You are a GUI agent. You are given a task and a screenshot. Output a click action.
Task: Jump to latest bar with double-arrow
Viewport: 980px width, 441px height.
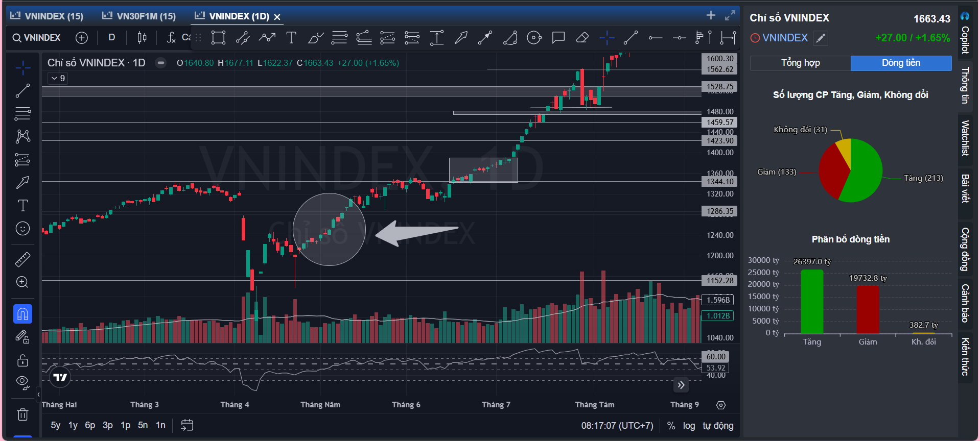[681, 385]
